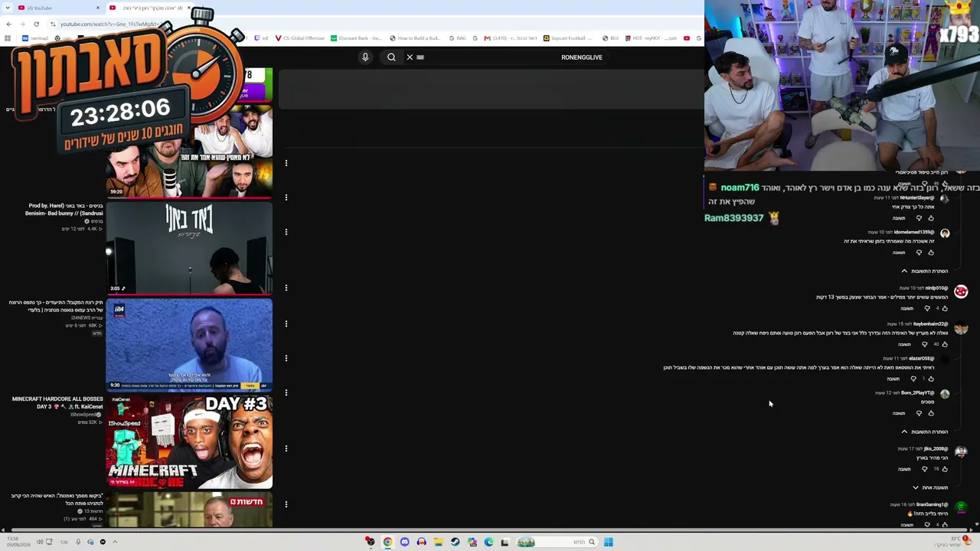Screen dimensions: 980x551
Task: Open File Explorer from the taskbar
Action: pyautogui.click(x=438, y=542)
